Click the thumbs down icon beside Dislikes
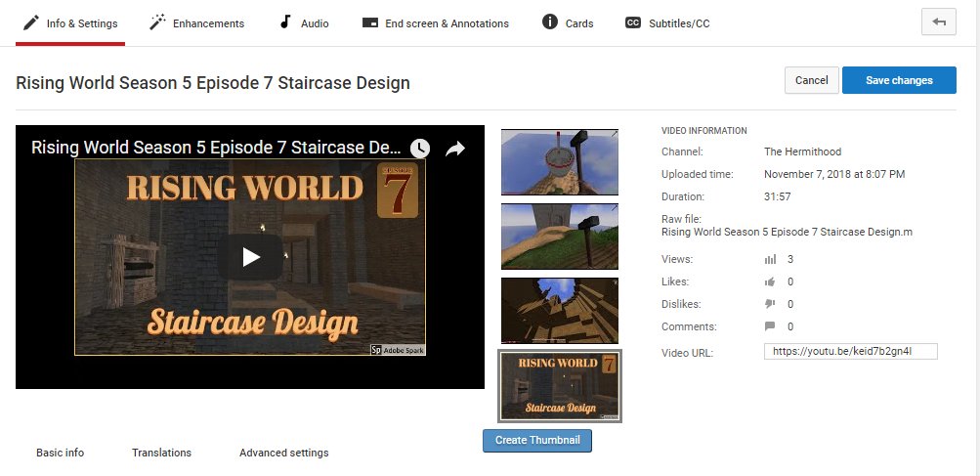 [x=770, y=304]
